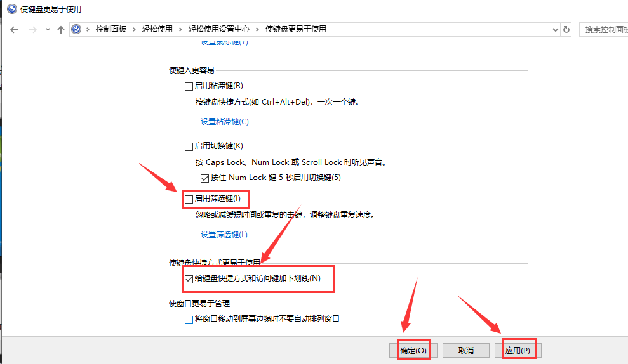
Task: Click the window title bar icon
Action: (12, 10)
